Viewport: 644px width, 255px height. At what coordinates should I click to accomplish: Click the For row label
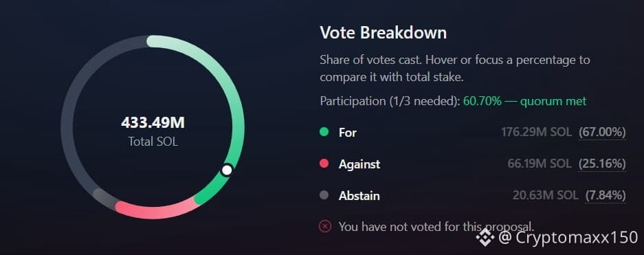348,132
